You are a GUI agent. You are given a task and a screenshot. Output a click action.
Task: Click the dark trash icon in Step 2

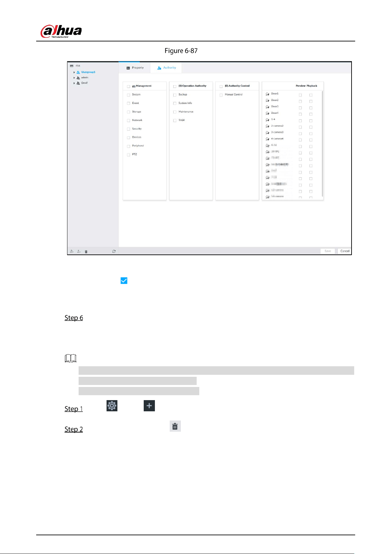point(175,426)
